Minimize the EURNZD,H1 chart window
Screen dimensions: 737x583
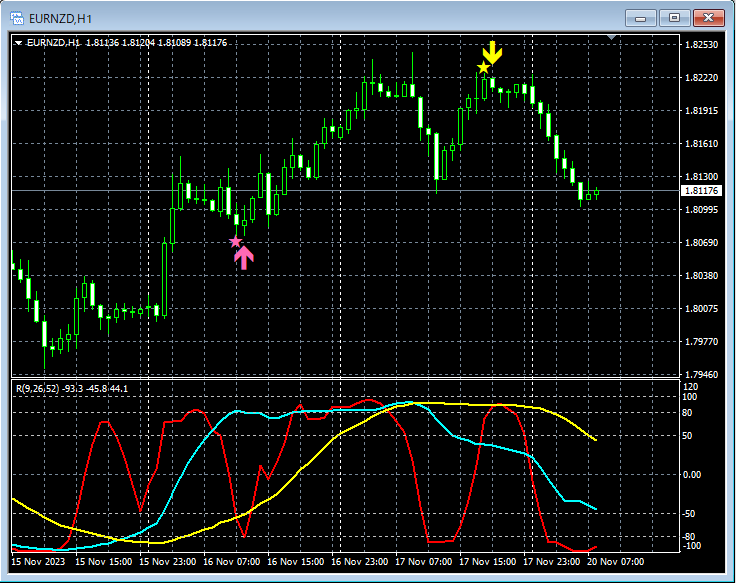pyautogui.click(x=640, y=18)
